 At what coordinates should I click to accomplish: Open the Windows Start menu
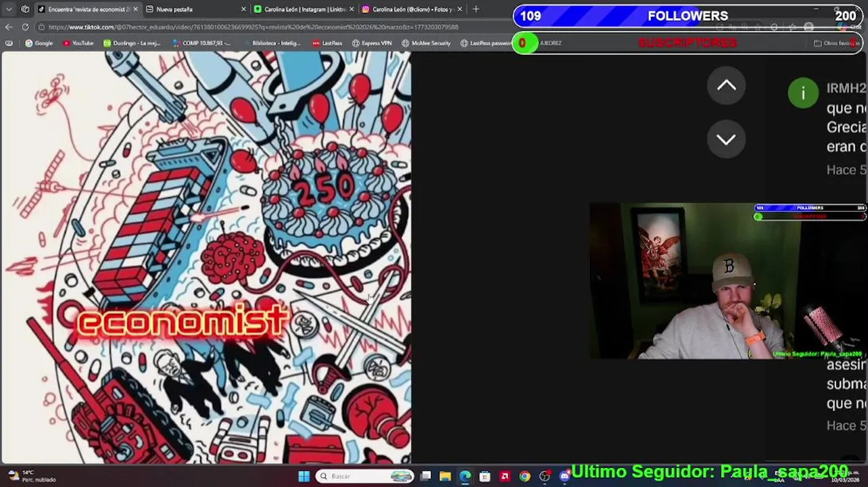tap(304, 476)
